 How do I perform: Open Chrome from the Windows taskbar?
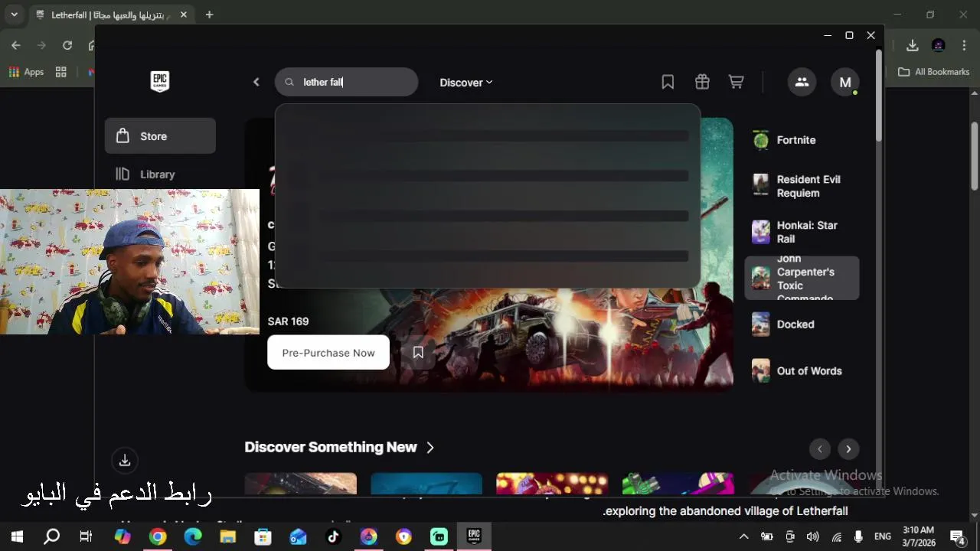pos(158,536)
